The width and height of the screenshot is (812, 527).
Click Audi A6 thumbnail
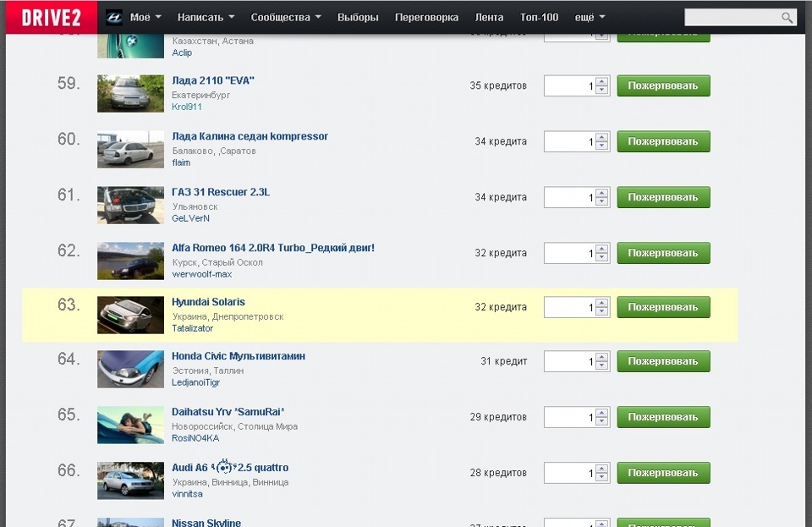coord(130,481)
